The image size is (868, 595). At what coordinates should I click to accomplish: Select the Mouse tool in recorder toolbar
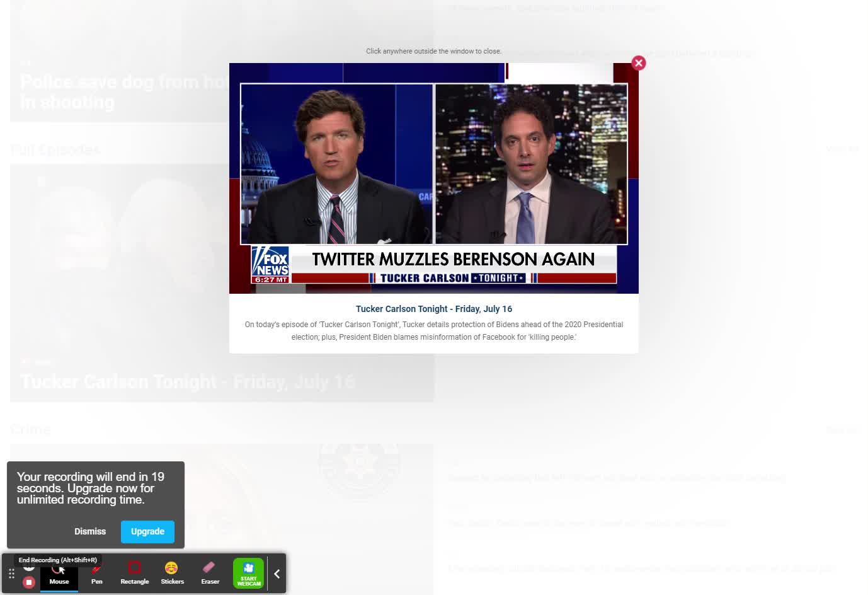pyautogui.click(x=59, y=574)
